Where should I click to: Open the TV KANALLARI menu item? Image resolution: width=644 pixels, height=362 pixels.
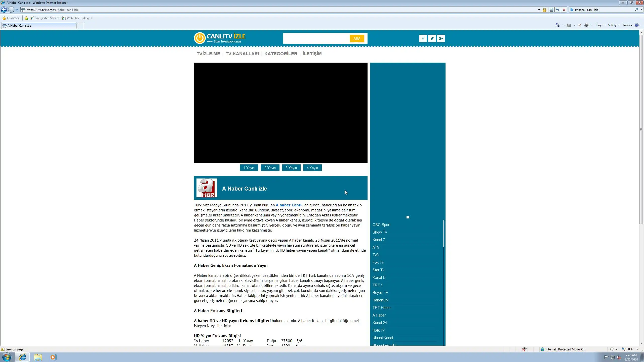242,54
